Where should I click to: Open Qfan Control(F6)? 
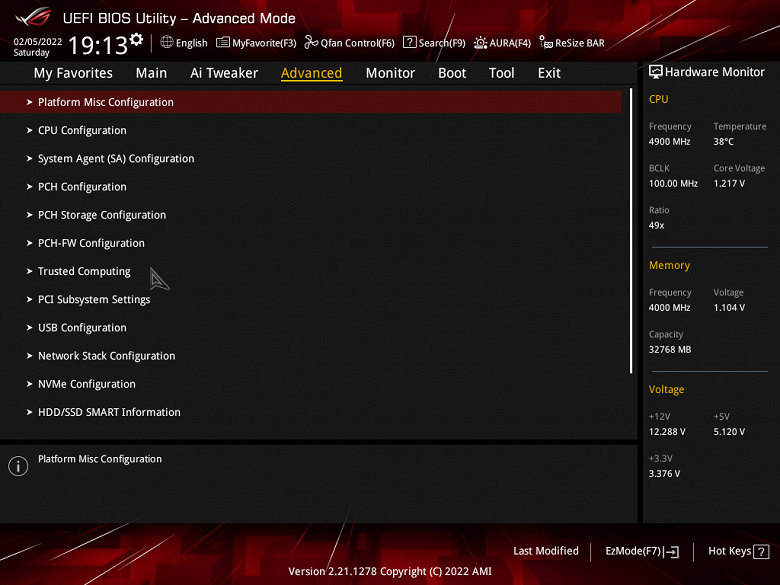click(x=358, y=43)
